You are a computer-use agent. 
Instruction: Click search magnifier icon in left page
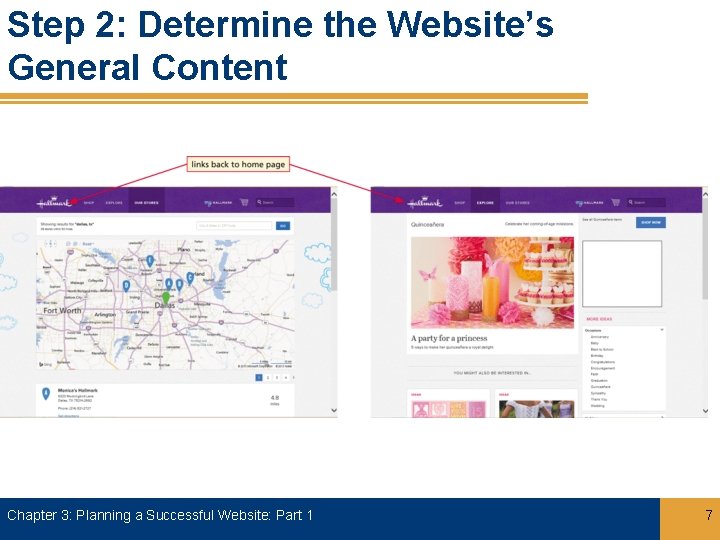259,202
